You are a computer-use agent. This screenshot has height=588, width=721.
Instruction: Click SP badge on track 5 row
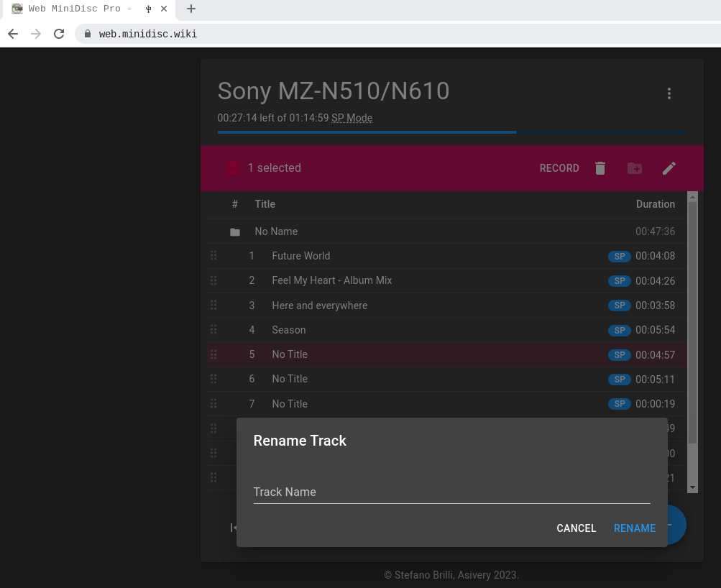tap(620, 355)
